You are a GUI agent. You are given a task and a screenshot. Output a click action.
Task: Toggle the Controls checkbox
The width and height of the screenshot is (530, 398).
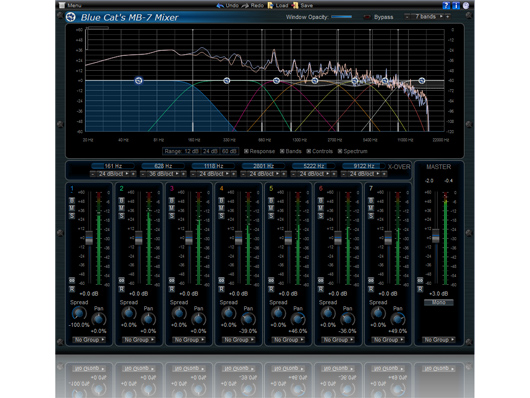click(309, 151)
